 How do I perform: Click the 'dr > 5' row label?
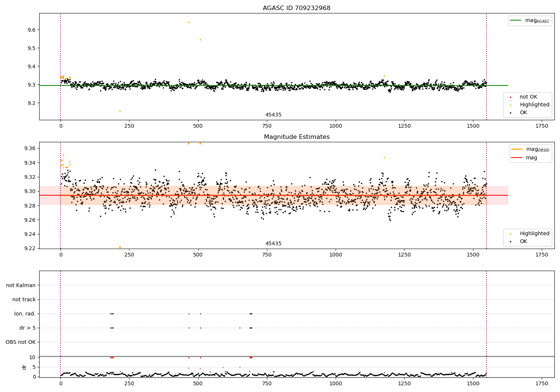coord(28,328)
